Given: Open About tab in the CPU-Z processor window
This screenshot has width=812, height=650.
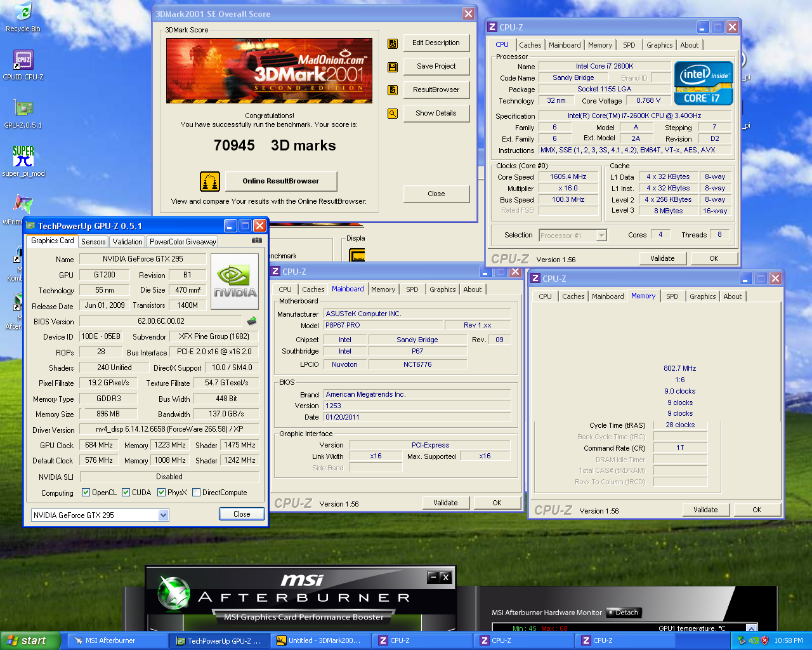Looking at the screenshot, I should click(x=690, y=45).
